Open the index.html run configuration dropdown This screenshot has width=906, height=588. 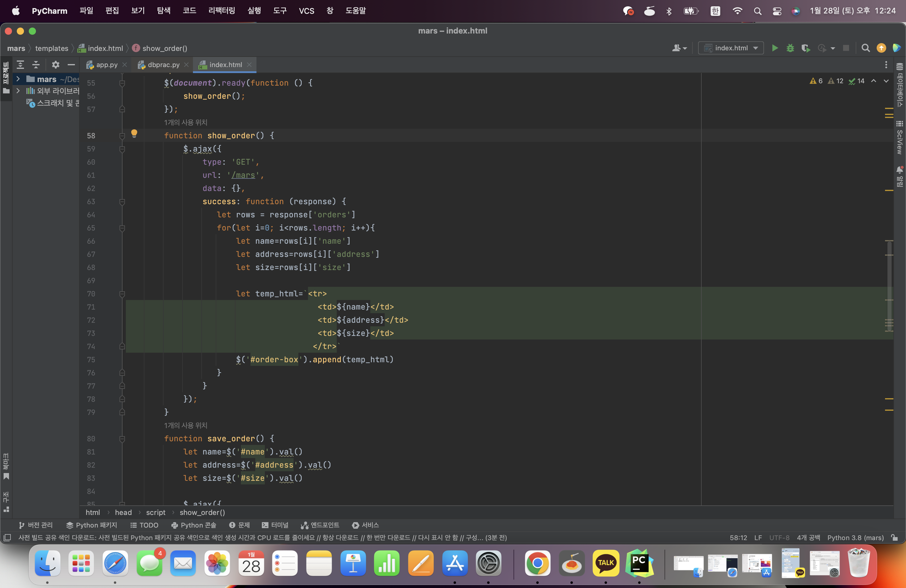[730, 48]
